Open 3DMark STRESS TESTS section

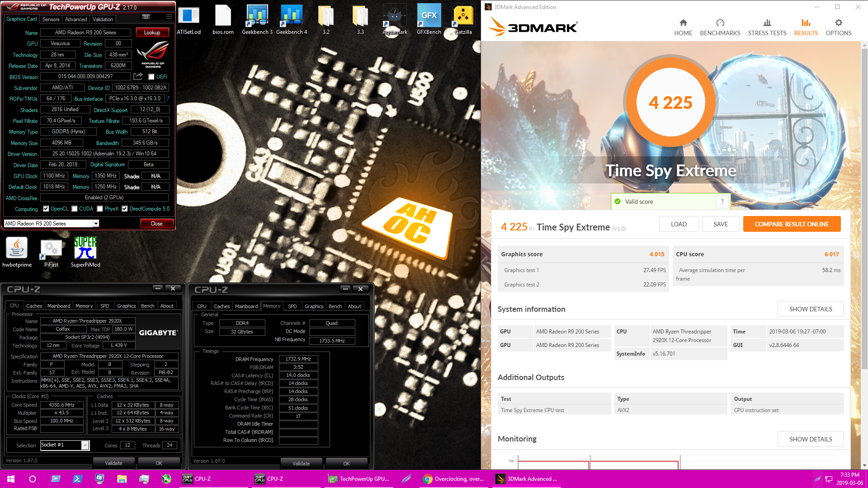click(767, 28)
